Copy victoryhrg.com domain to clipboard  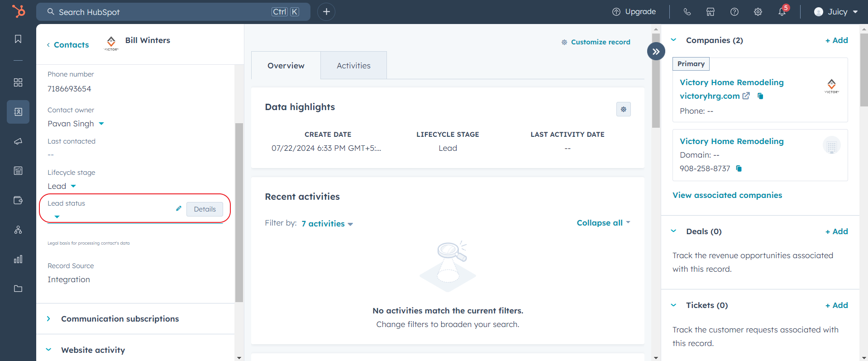pos(760,96)
